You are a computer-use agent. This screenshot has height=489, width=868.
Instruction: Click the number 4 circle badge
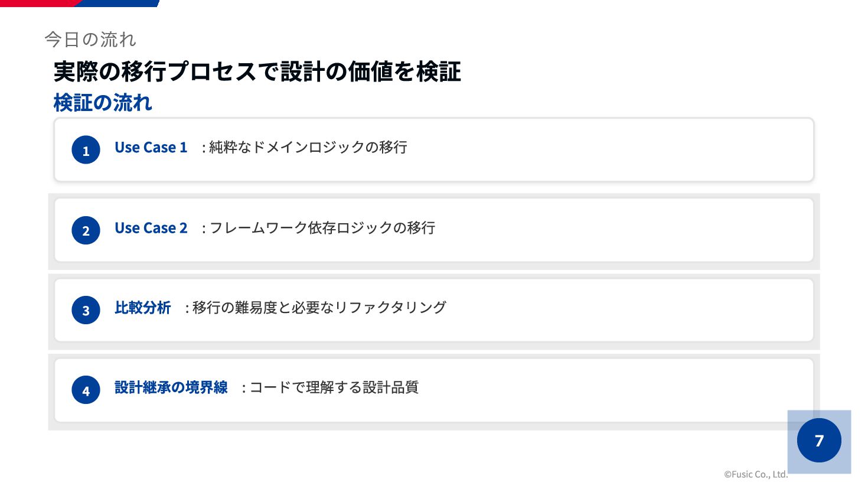[86, 390]
